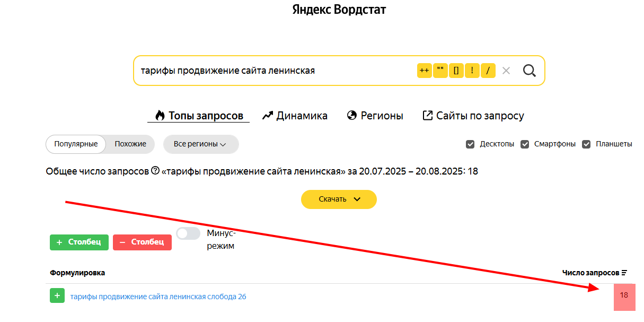Expand the Скачать download menu

[339, 199]
